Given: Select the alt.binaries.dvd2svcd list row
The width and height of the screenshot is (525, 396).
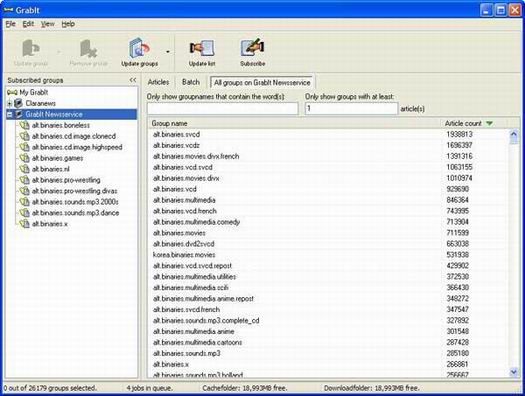Looking at the screenshot, I should [328, 244].
